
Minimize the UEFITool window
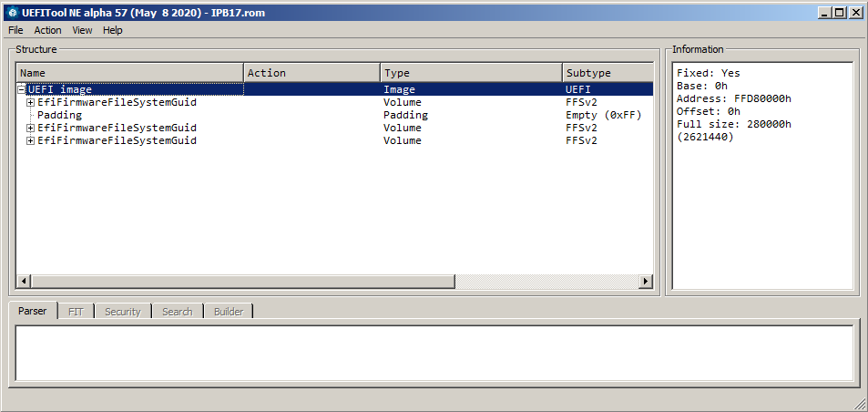click(x=825, y=13)
